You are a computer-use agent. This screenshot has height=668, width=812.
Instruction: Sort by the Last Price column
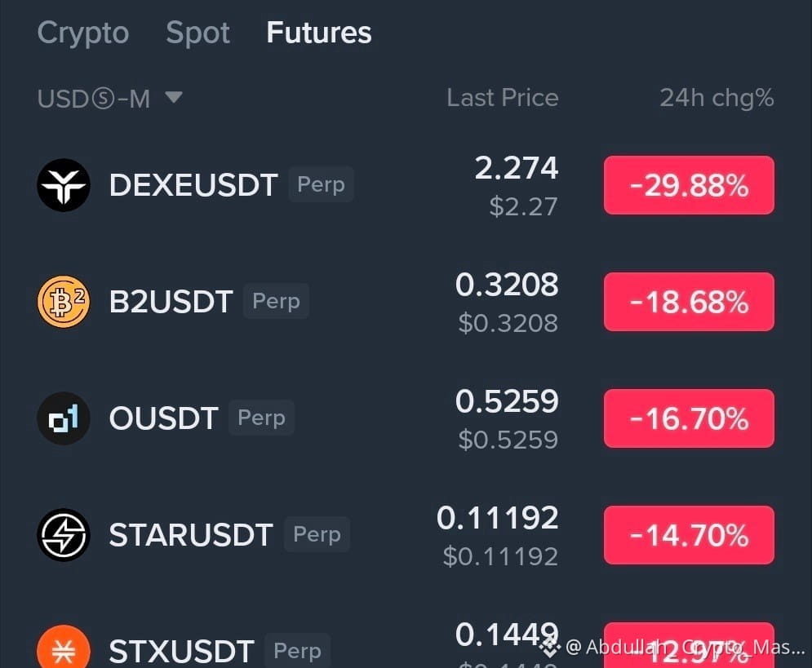pos(503,98)
